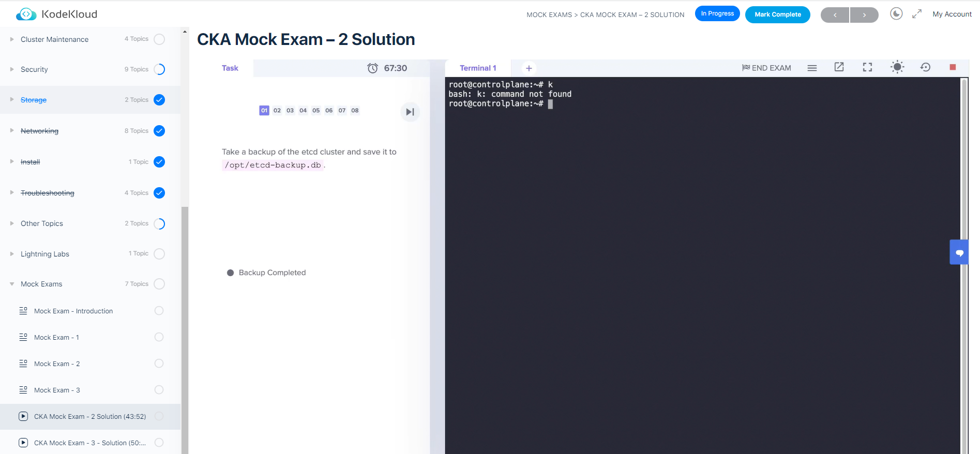Select question 08
The width and height of the screenshot is (980, 454).
tap(355, 110)
